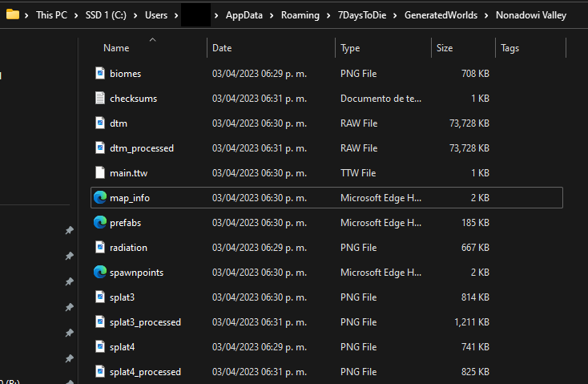Select the radiation PNG file icon

100,247
